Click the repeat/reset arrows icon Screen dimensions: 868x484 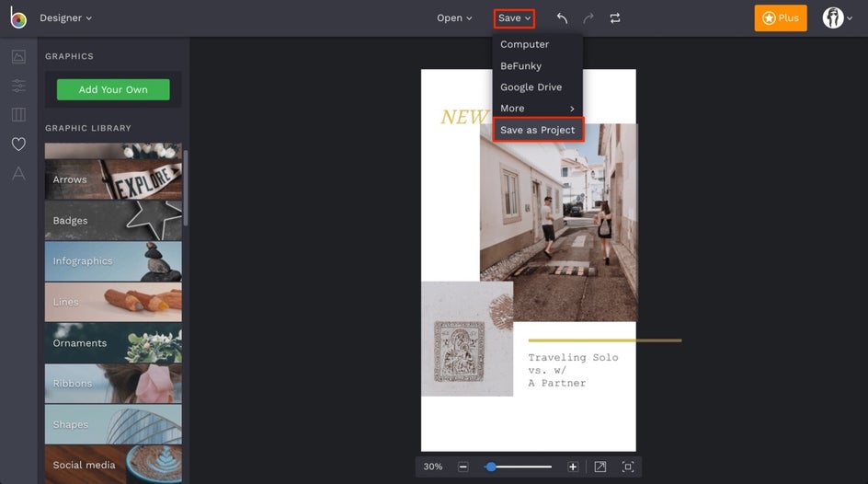615,18
